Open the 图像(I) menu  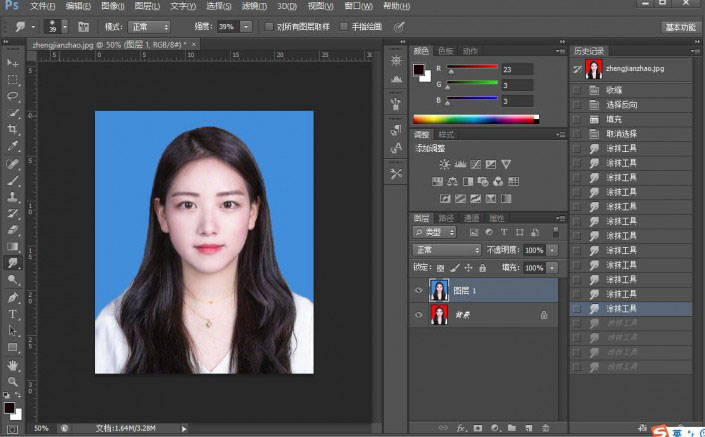pyautogui.click(x=111, y=6)
